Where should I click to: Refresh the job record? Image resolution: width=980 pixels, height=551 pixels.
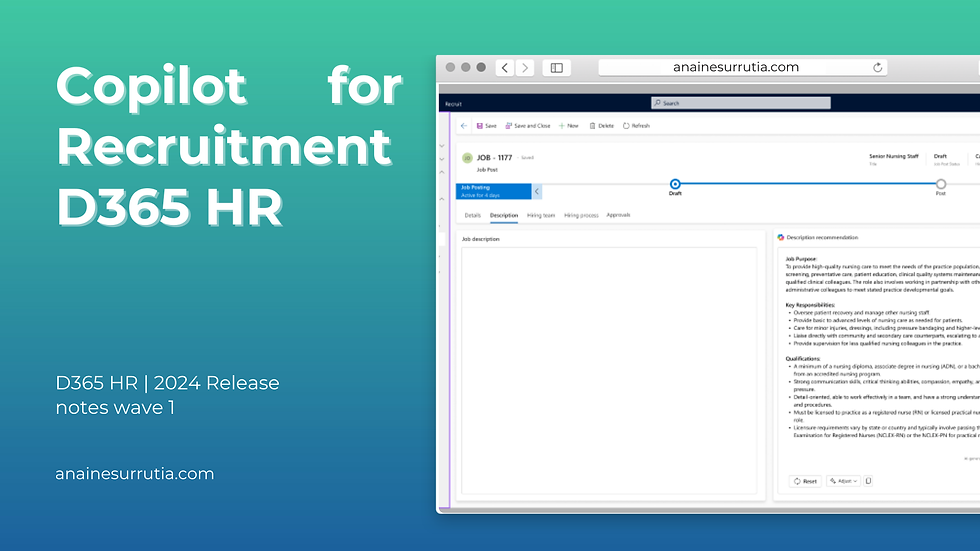[x=636, y=126]
